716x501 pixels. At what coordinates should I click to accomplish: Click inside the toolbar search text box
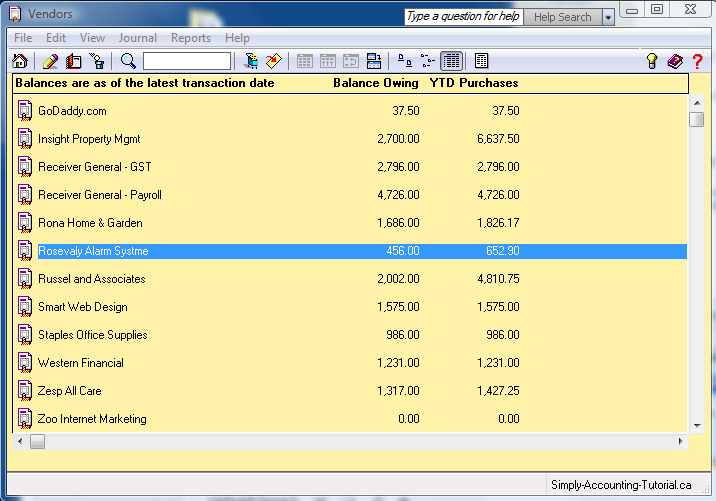187,61
